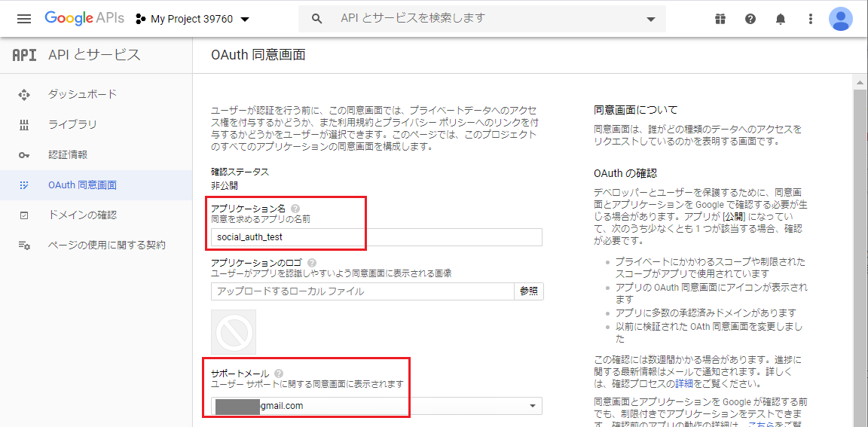Open 認証情報 in sidebar

pos(96,155)
